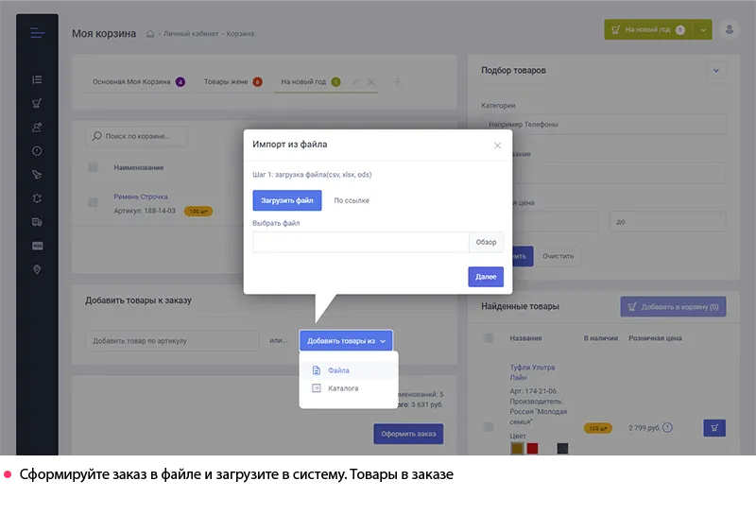Select Каталога from the dropdown menu

click(x=342, y=388)
